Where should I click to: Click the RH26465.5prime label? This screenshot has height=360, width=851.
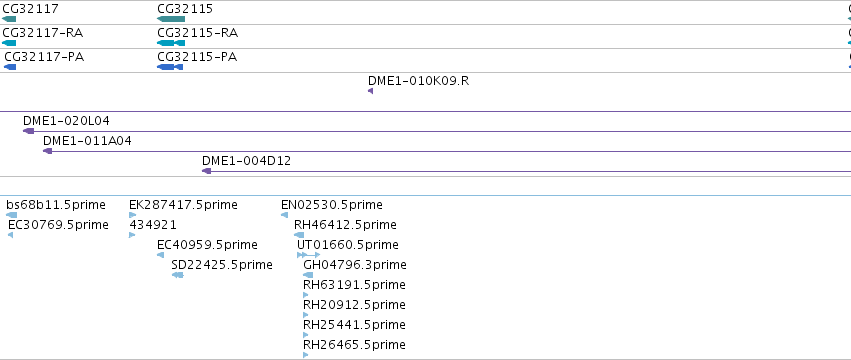click(354, 344)
